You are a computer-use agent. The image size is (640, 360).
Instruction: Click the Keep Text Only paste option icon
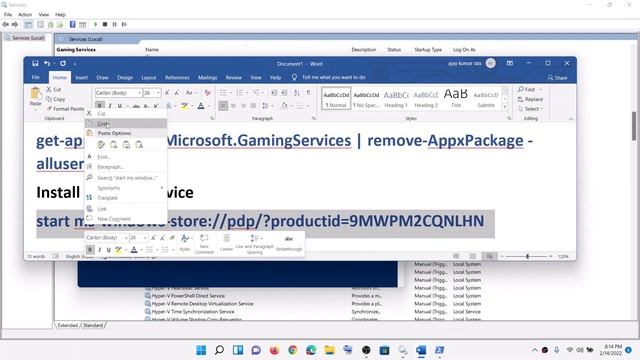(139, 145)
